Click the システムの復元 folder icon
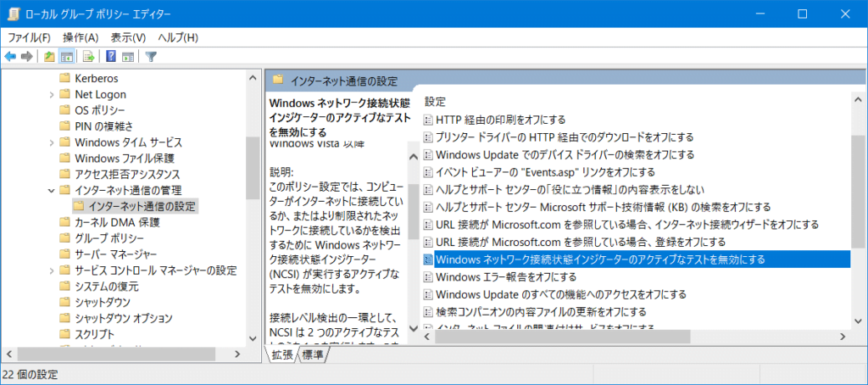 [64, 287]
